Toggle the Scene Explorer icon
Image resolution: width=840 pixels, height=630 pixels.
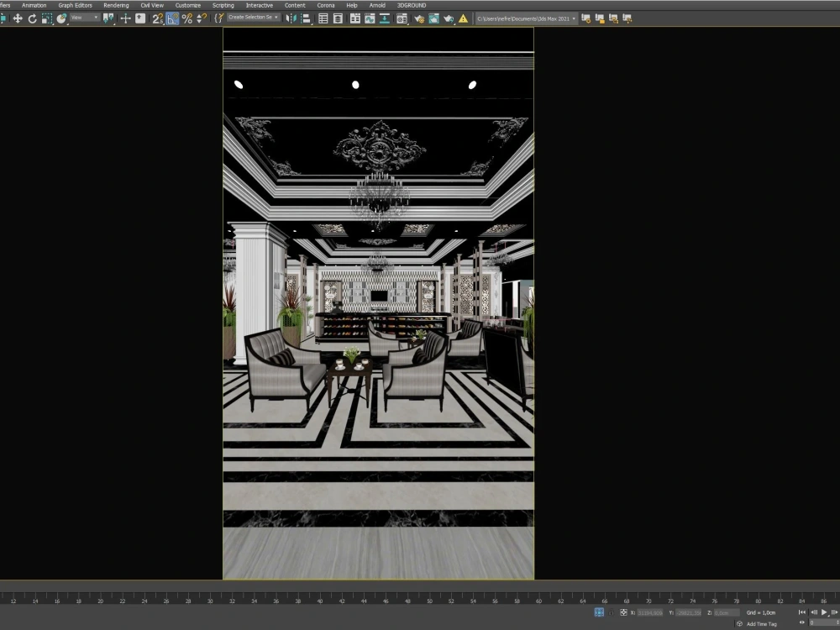pos(323,18)
